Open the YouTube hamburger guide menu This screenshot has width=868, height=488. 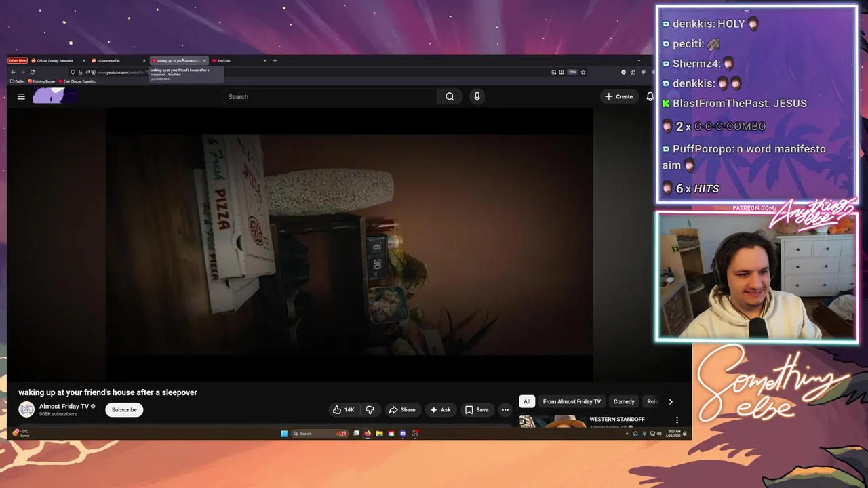(21, 96)
